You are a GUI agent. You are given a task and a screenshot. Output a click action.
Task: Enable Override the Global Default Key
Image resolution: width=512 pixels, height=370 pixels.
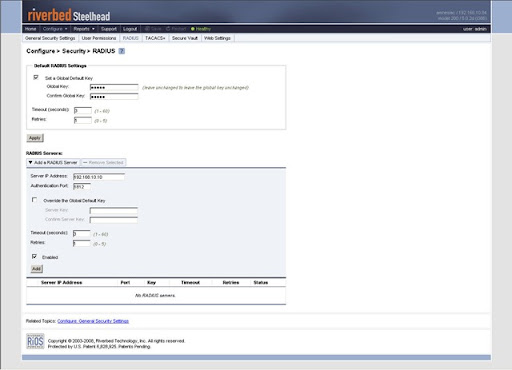pos(34,200)
